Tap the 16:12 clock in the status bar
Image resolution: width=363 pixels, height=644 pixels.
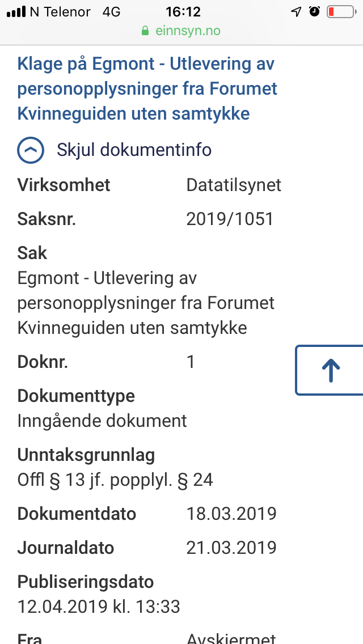coord(183,12)
